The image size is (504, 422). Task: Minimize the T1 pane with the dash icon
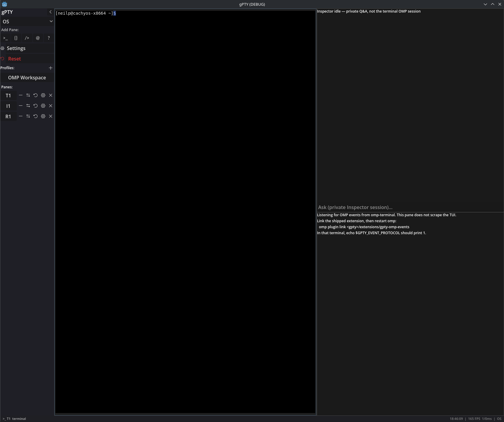[x=21, y=95]
